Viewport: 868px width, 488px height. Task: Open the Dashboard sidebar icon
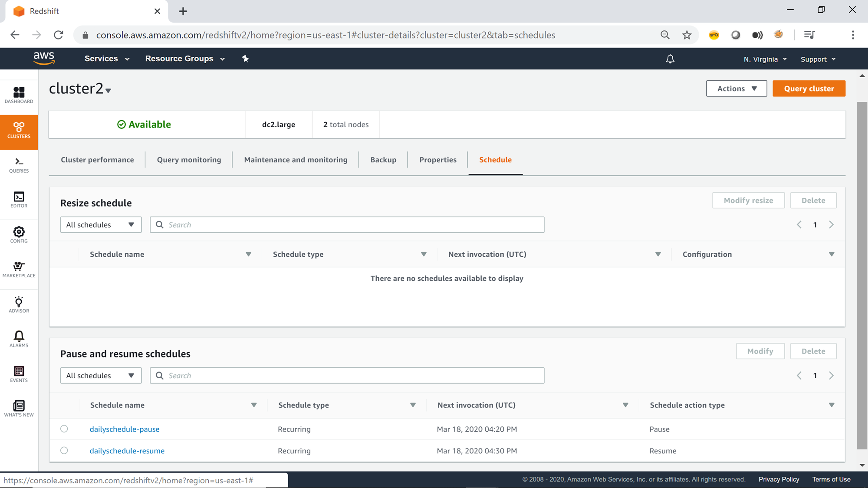click(x=19, y=95)
